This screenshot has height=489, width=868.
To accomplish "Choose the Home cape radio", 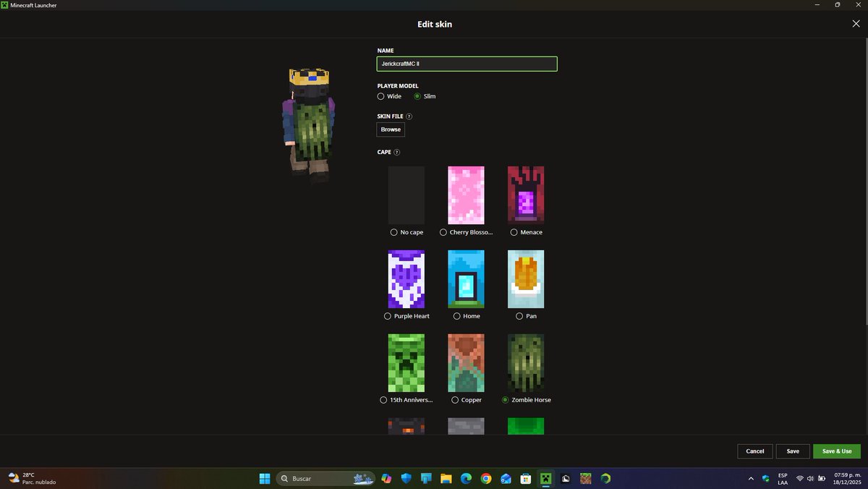I will (x=456, y=316).
